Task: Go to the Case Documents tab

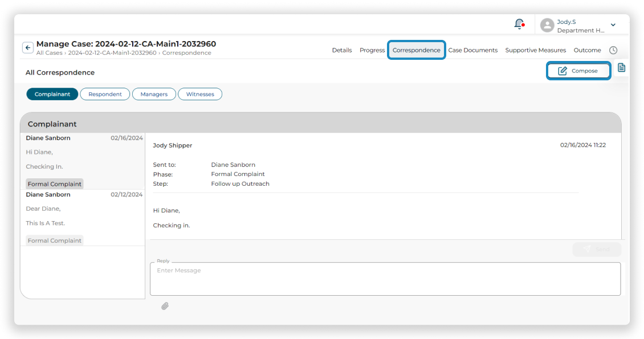Action: click(x=472, y=50)
